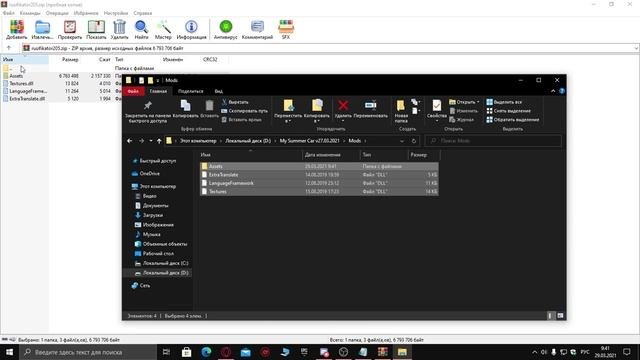Switch Explorer to large icons view in status bar
Viewport: 640px width, 360px height.
pos(560,316)
